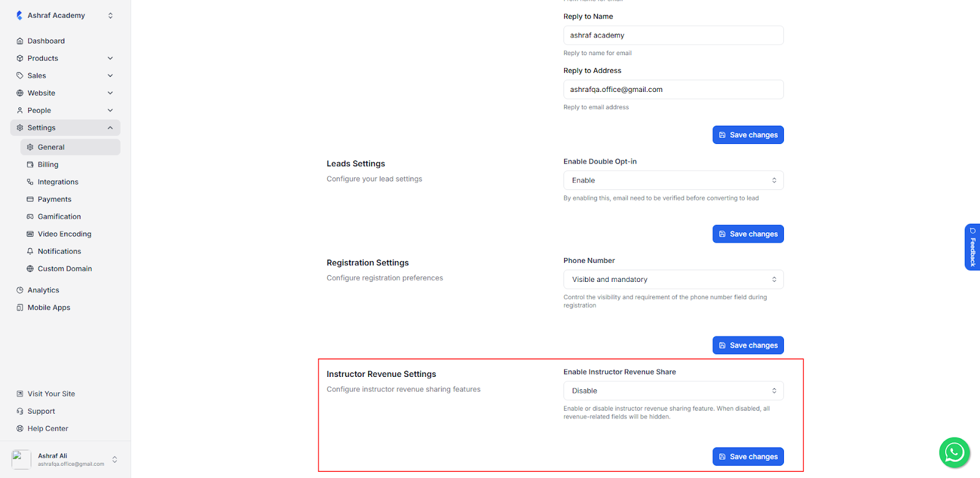980x478 pixels.
Task: Click the Feedback side tab
Action: point(972,247)
